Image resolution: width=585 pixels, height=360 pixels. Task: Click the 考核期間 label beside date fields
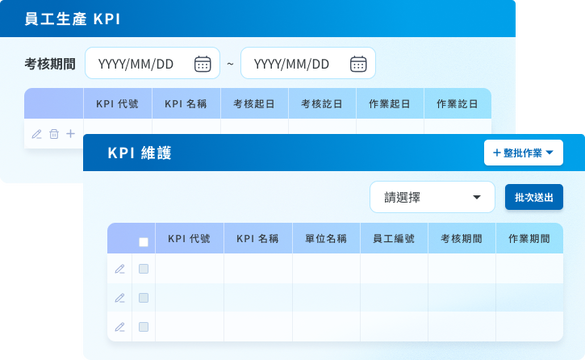point(50,64)
